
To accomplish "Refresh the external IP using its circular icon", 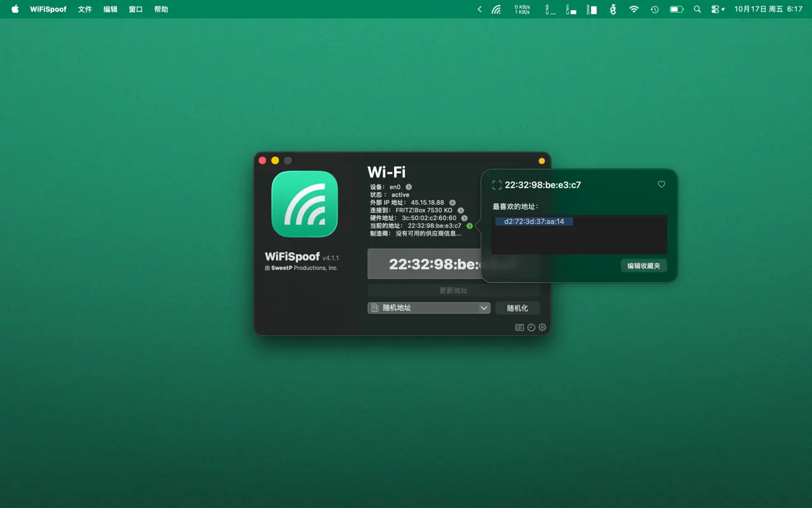I will click(453, 202).
